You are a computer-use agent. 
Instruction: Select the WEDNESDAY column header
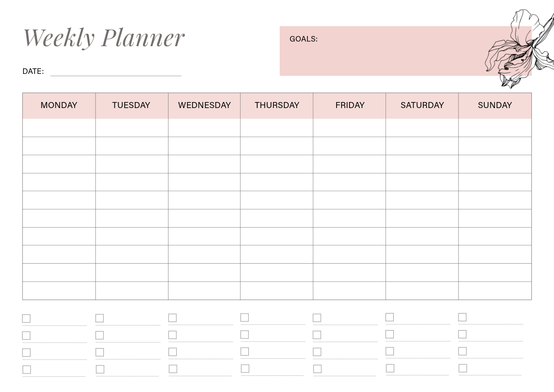204,105
